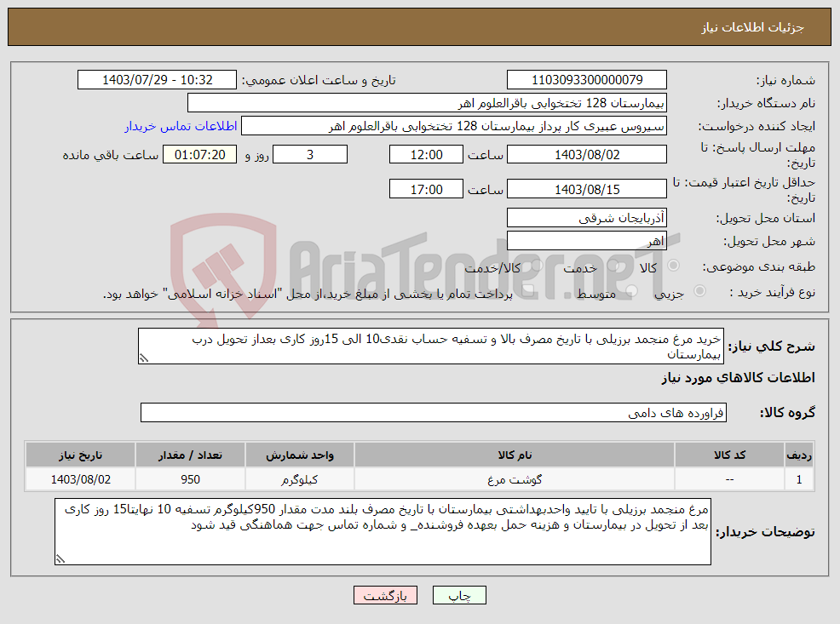Viewport: 840px width, 624px height.
Task: Click the ساعت باقی مانده label
Action: pos(111,155)
